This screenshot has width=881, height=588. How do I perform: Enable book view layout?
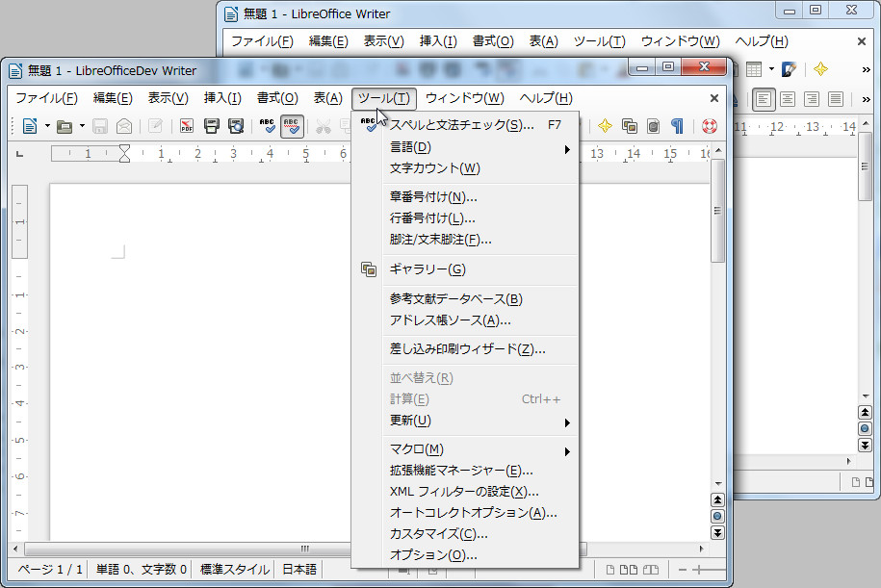[x=652, y=569]
